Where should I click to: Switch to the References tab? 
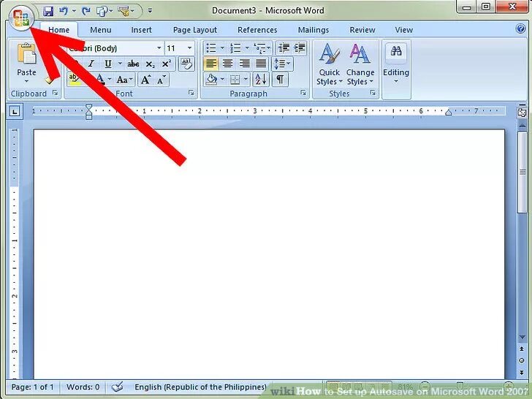click(257, 30)
